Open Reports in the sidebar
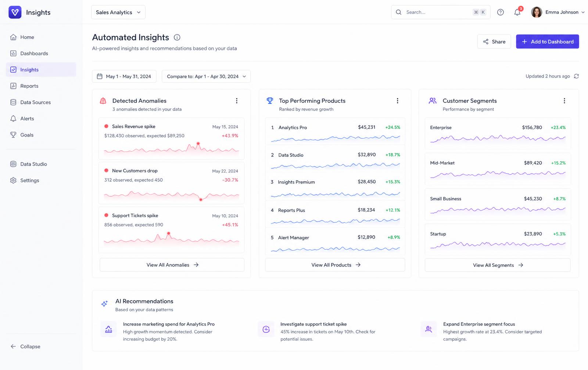Image resolution: width=588 pixels, height=370 pixels. [x=41, y=86]
